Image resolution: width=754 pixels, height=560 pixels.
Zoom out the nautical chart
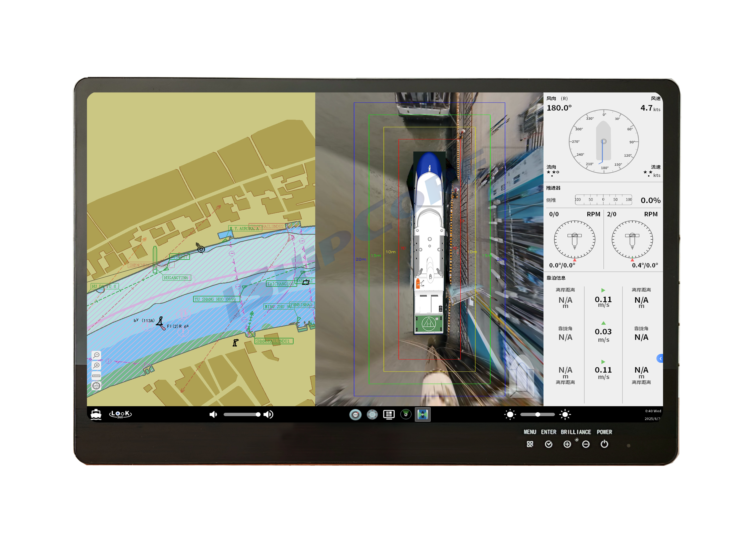[96, 355]
